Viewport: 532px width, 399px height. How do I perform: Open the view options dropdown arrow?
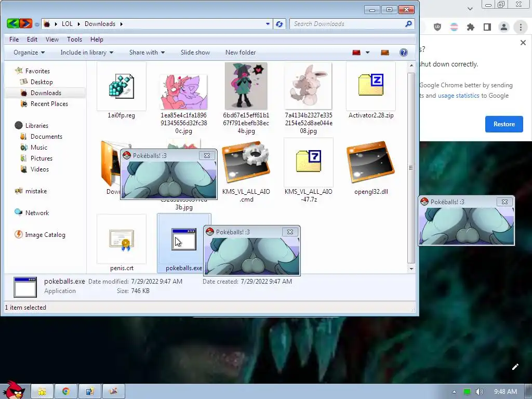click(367, 52)
